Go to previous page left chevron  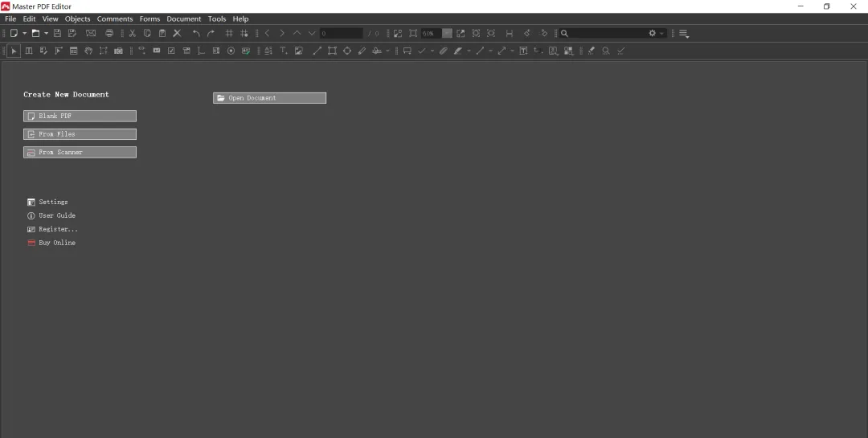click(267, 33)
